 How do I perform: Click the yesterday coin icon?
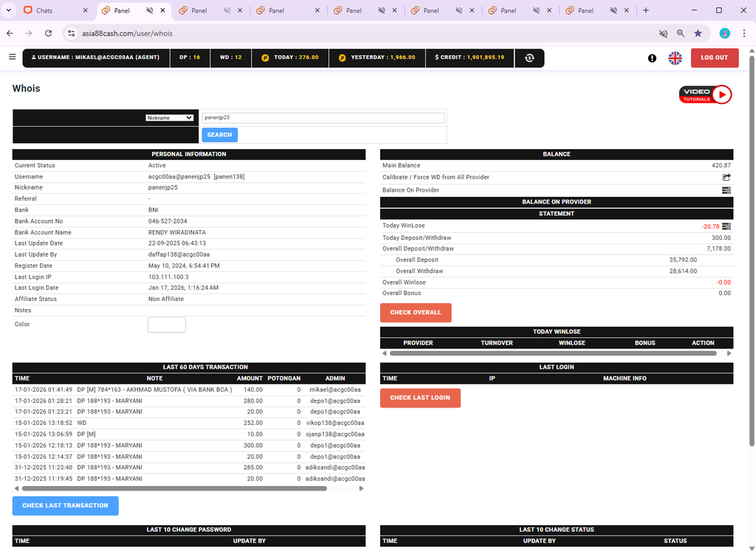pos(342,58)
